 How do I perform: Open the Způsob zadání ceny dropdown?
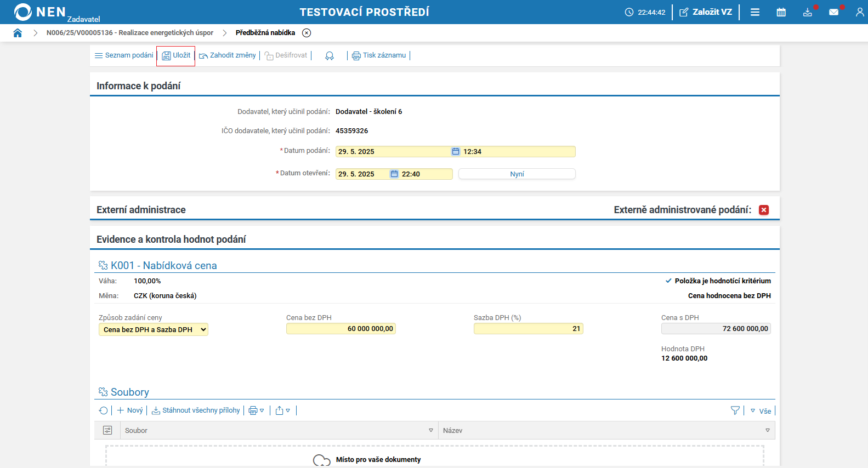tap(154, 329)
